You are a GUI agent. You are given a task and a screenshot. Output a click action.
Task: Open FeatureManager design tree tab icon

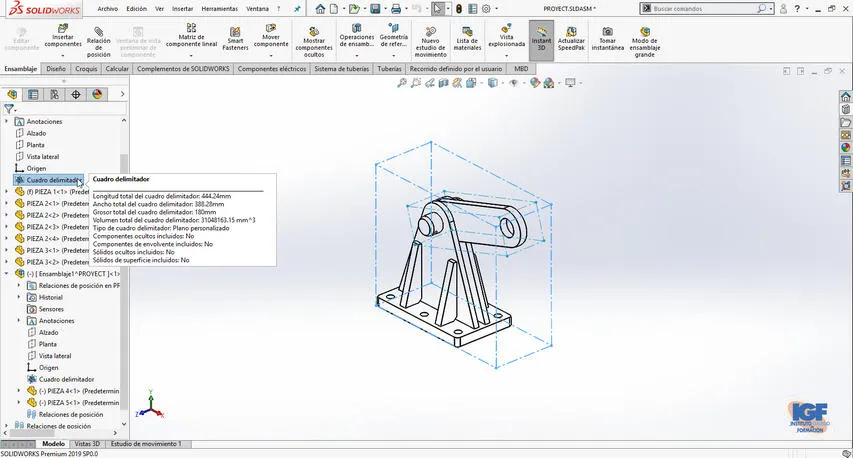12,94
